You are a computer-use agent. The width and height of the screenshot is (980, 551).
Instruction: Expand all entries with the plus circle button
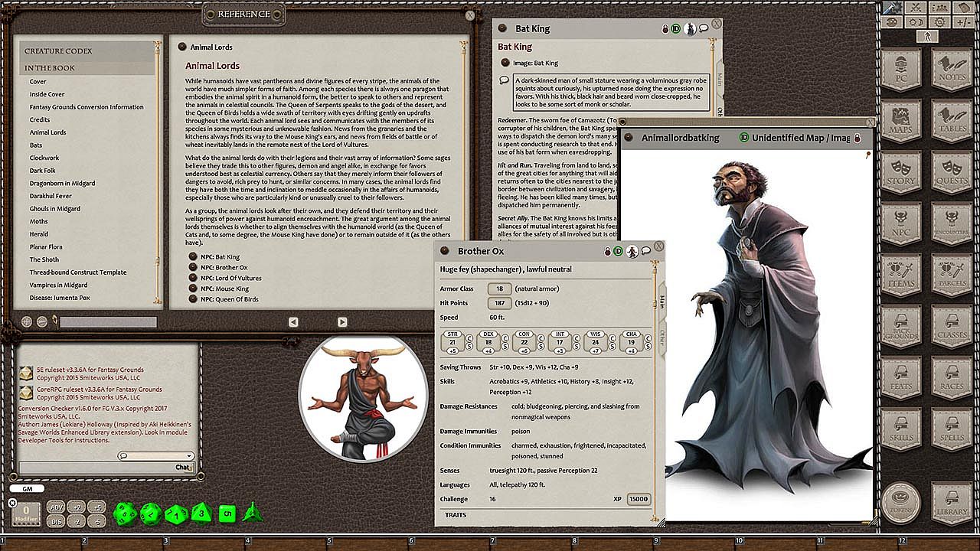click(27, 322)
